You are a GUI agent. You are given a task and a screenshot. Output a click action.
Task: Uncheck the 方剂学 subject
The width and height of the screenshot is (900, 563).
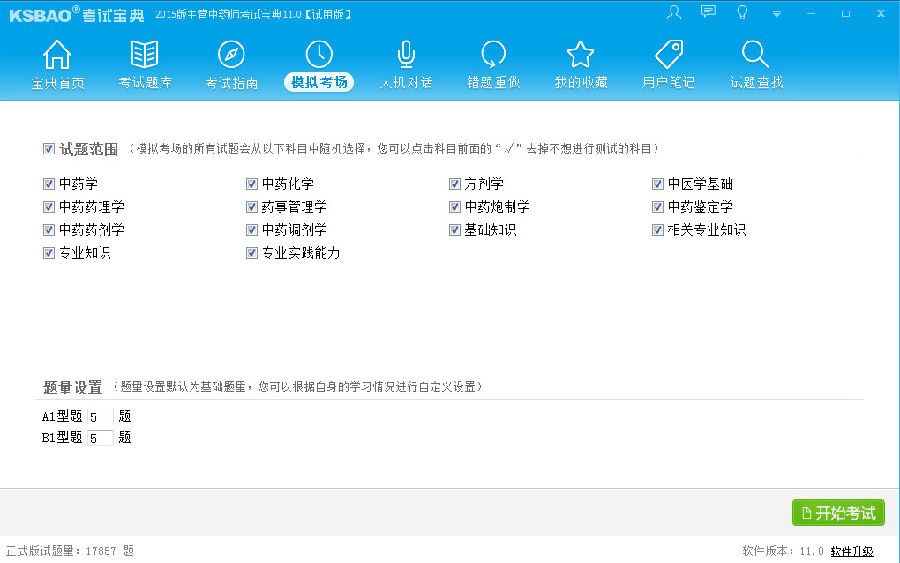click(x=455, y=184)
